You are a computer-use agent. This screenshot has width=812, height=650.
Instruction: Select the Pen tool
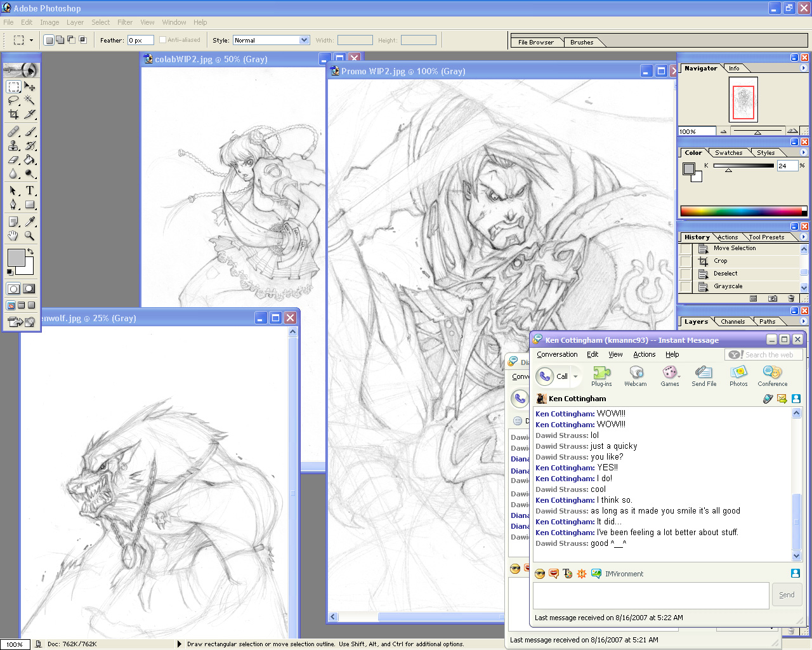tap(13, 204)
